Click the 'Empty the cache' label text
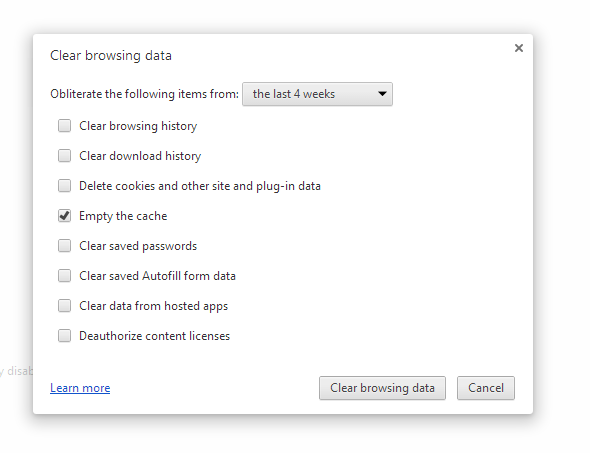590x453 pixels. [x=123, y=216]
